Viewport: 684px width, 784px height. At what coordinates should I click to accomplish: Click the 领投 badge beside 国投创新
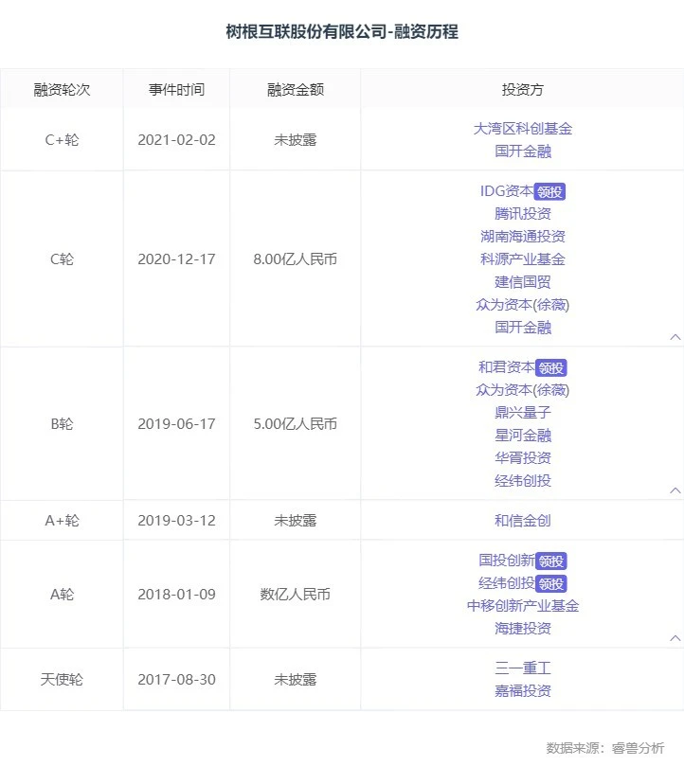click(x=551, y=561)
